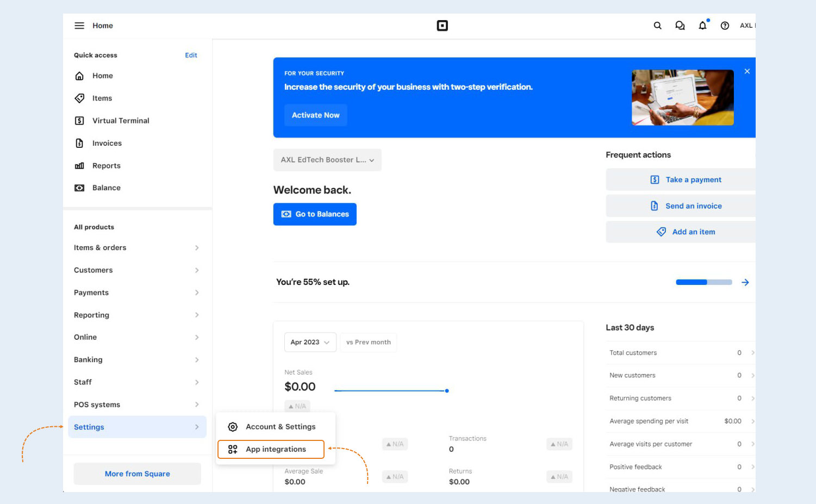Open the notifications bell icon
The image size is (816, 504).
pyautogui.click(x=702, y=26)
